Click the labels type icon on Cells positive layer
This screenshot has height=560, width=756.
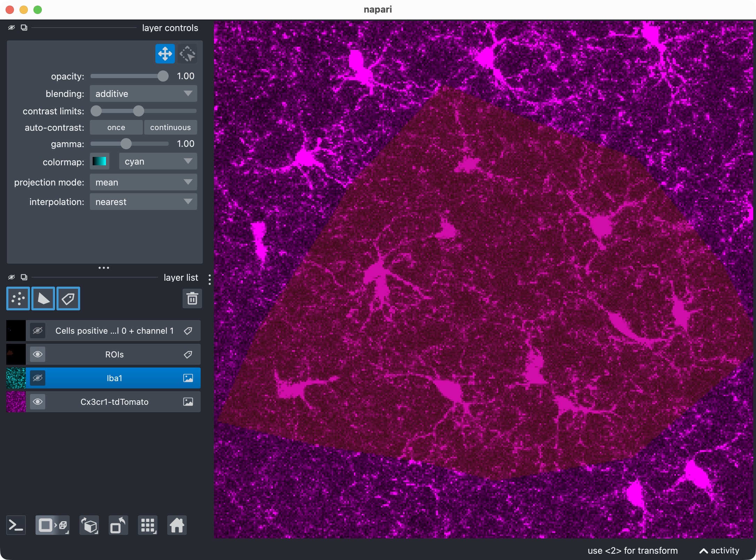click(188, 331)
